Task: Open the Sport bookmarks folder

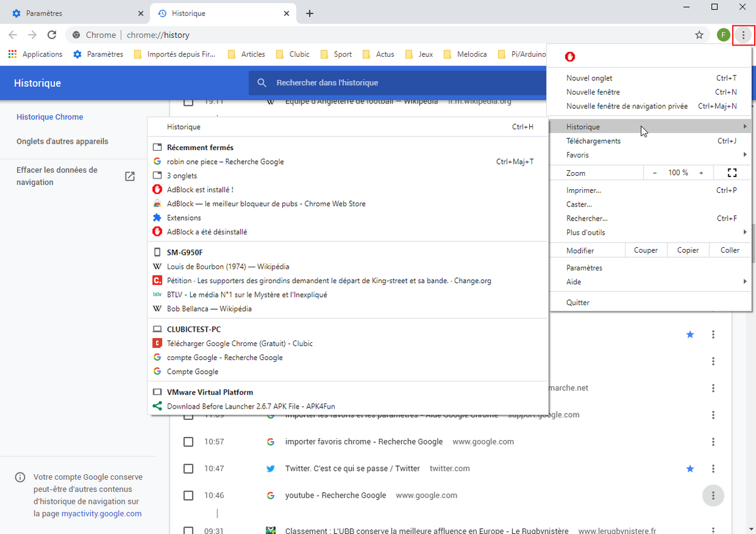Action: [336, 54]
